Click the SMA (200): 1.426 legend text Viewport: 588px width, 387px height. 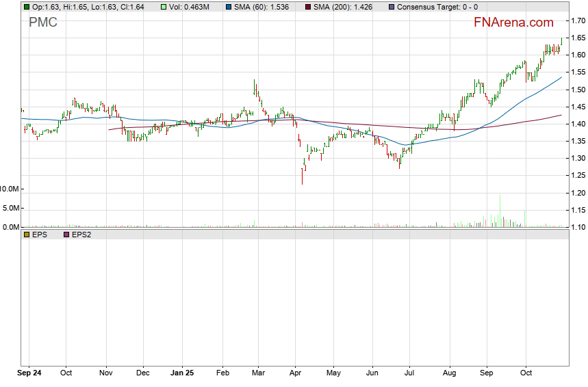pyautogui.click(x=346, y=7)
